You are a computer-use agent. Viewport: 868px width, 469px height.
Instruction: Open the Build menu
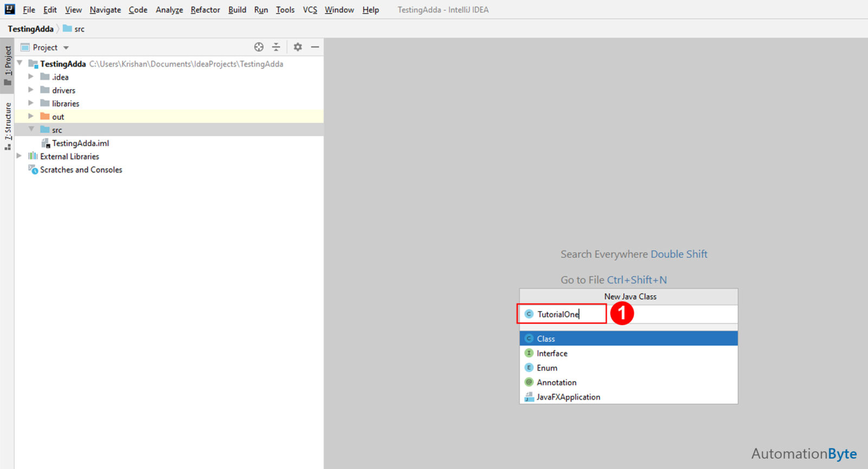pos(237,10)
